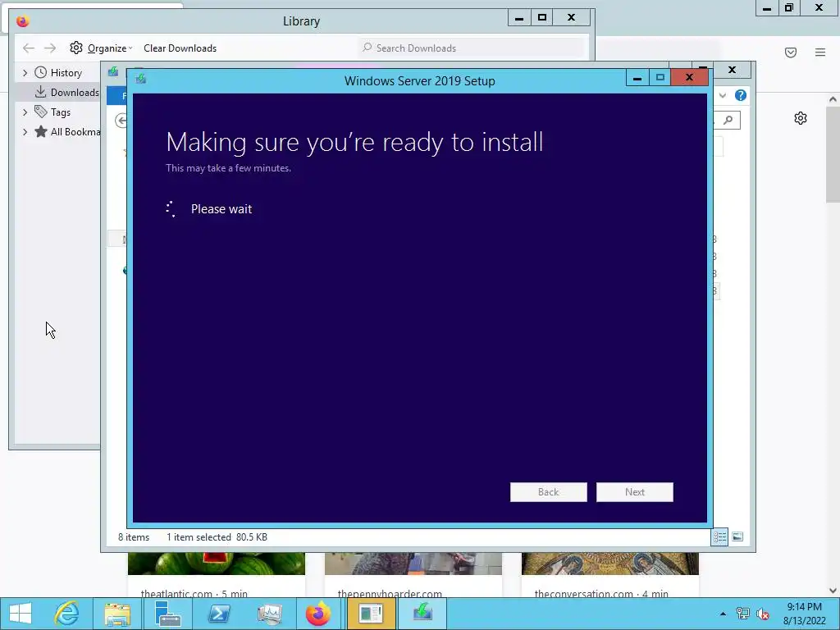Click the Library back arrow

click(x=29, y=48)
